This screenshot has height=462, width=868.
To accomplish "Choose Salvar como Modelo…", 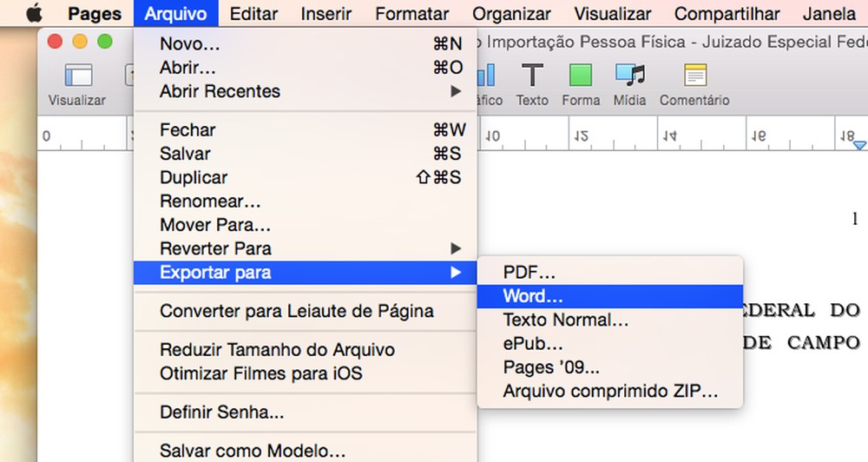I will (305, 451).
